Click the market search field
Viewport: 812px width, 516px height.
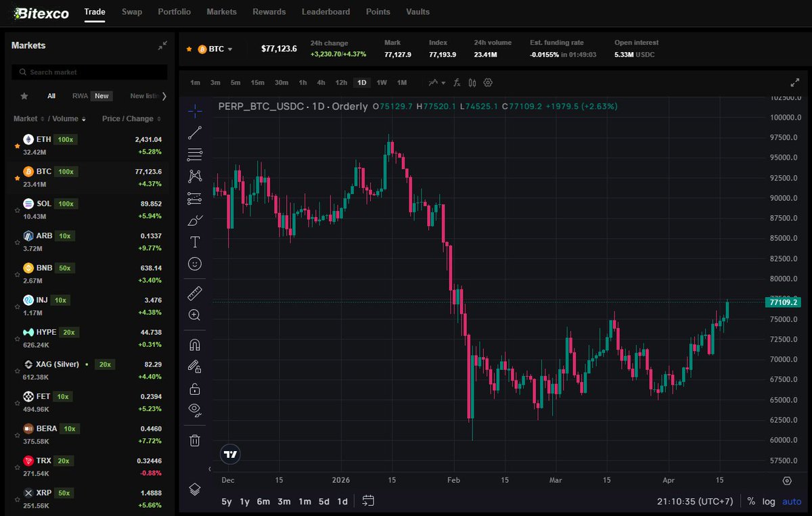point(89,72)
